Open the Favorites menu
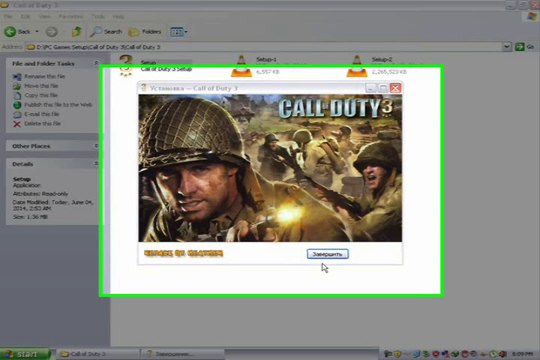 point(71,16)
